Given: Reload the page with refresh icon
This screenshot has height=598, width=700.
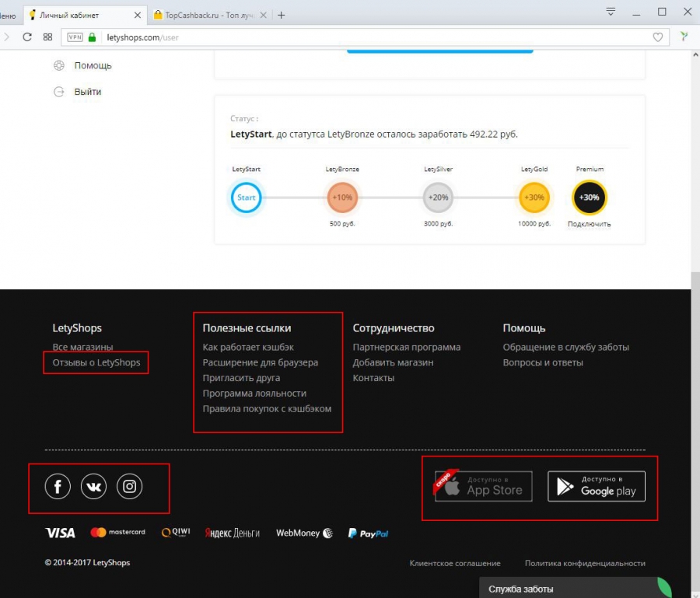Looking at the screenshot, I should click(27, 37).
